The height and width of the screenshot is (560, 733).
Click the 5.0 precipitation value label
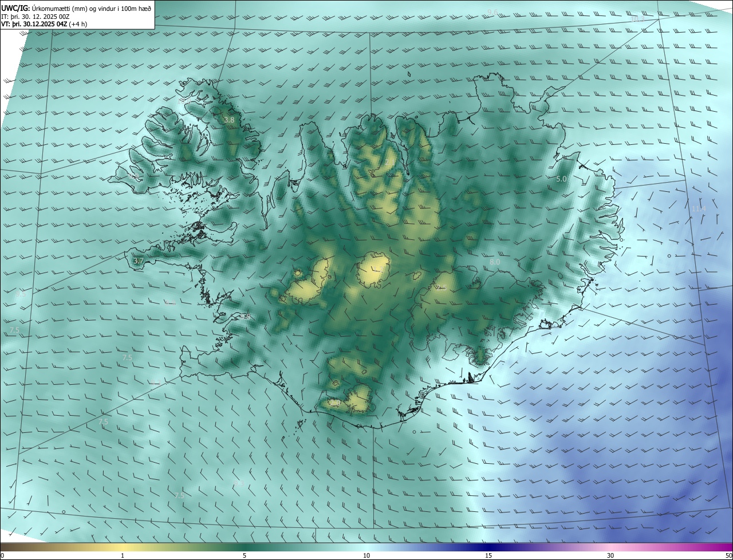(x=561, y=179)
